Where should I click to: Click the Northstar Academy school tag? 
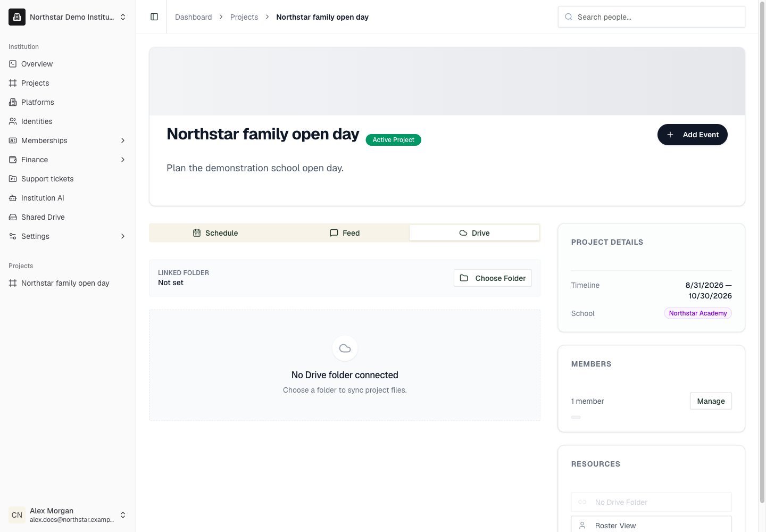(698, 313)
